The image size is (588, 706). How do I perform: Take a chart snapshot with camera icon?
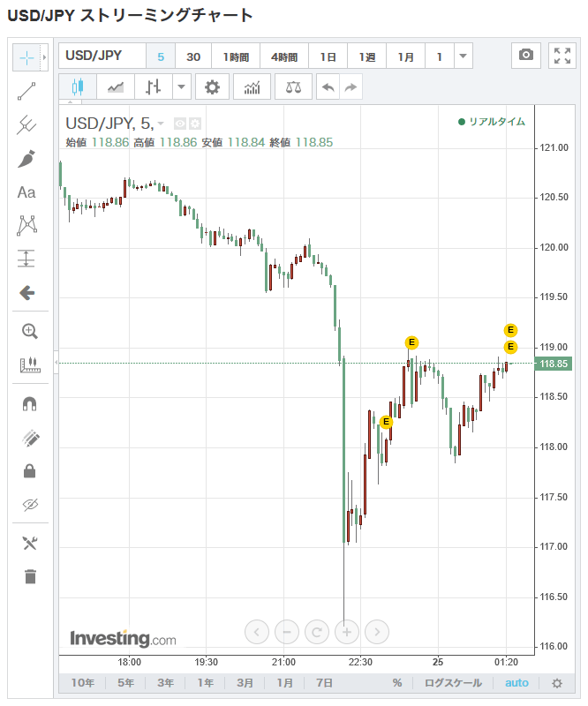coord(526,56)
